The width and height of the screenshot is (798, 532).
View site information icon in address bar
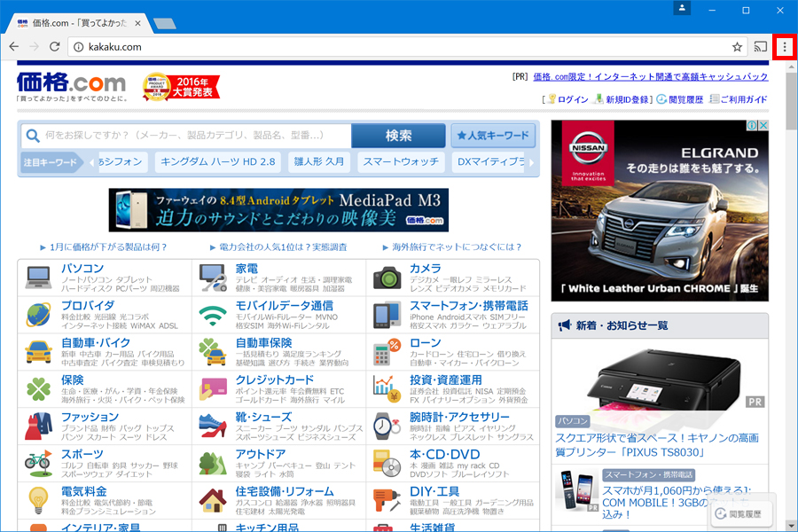coord(78,47)
